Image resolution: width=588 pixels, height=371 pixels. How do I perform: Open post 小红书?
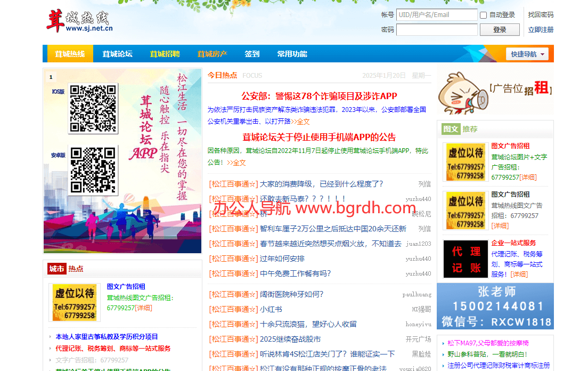point(271,310)
